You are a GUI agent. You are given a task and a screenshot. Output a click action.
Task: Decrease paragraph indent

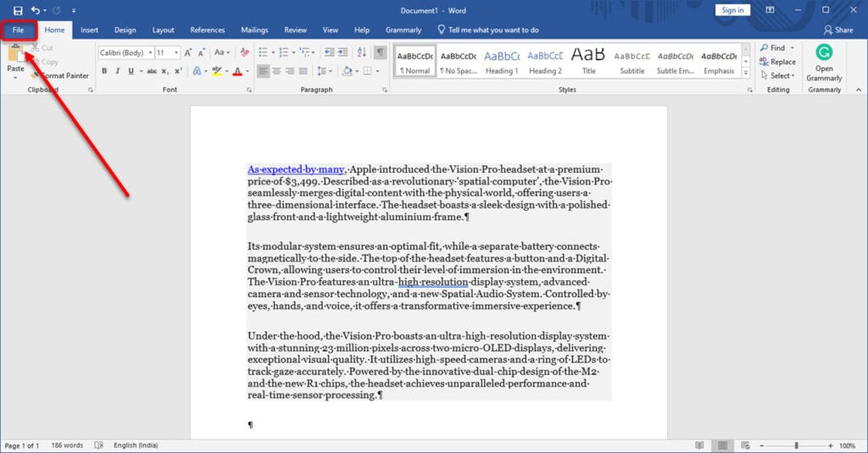point(330,52)
